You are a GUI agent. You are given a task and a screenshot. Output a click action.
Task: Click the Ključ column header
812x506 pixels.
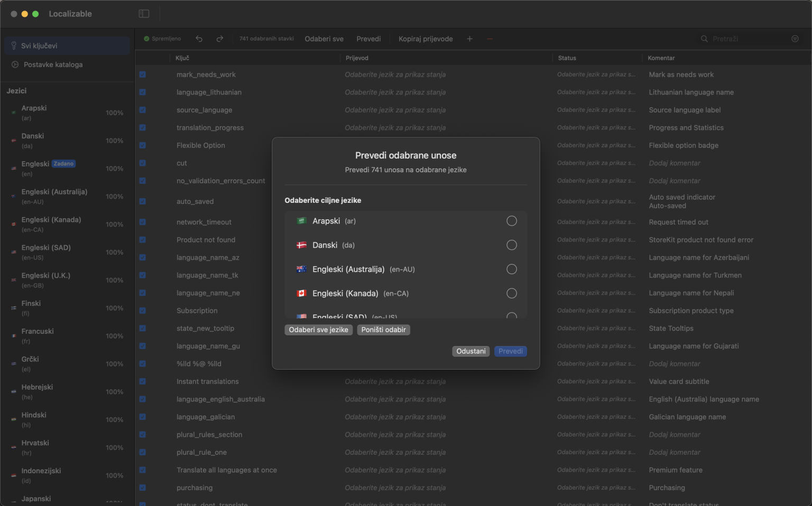(182, 58)
